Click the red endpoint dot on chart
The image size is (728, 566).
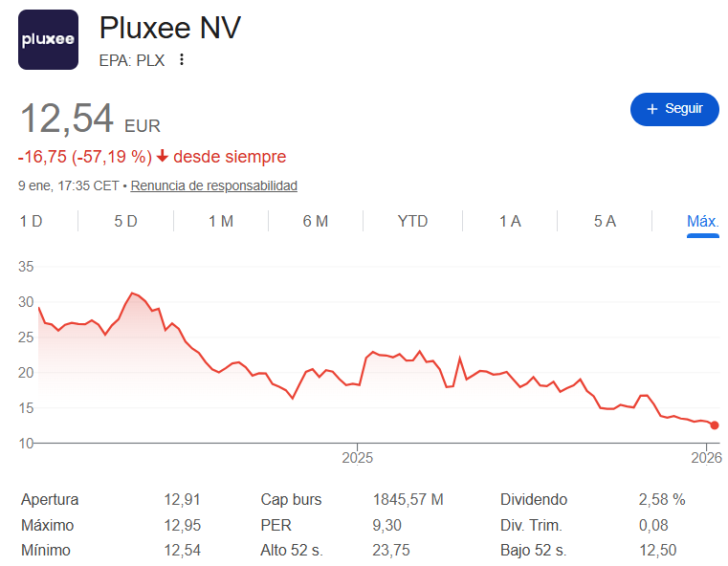[x=715, y=425]
